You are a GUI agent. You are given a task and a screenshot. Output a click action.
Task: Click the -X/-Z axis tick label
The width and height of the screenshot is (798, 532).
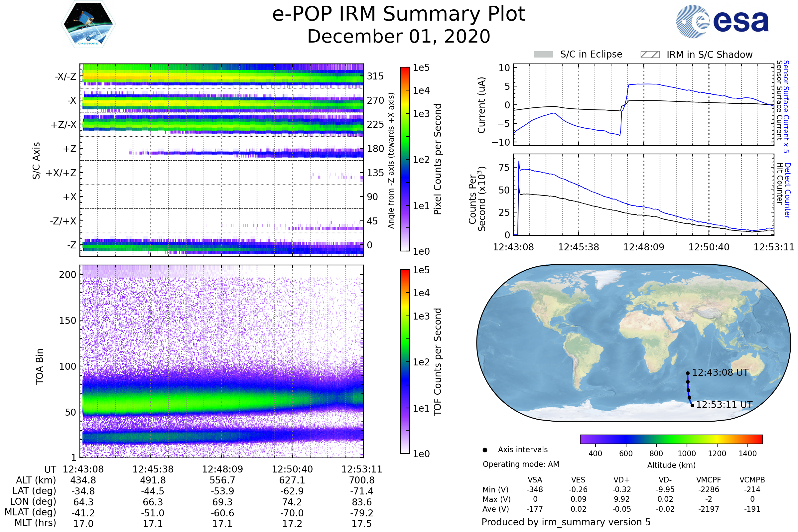[x=66, y=76]
